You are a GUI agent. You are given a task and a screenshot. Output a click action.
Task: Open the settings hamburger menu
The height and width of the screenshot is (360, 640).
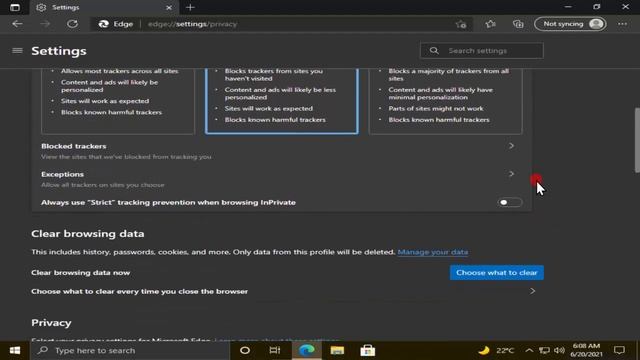pos(17,51)
